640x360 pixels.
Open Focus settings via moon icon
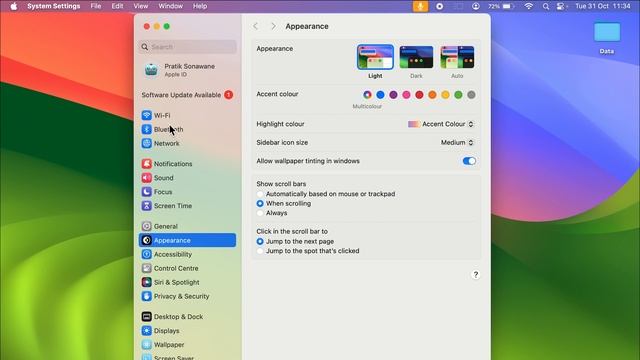coord(147,192)
